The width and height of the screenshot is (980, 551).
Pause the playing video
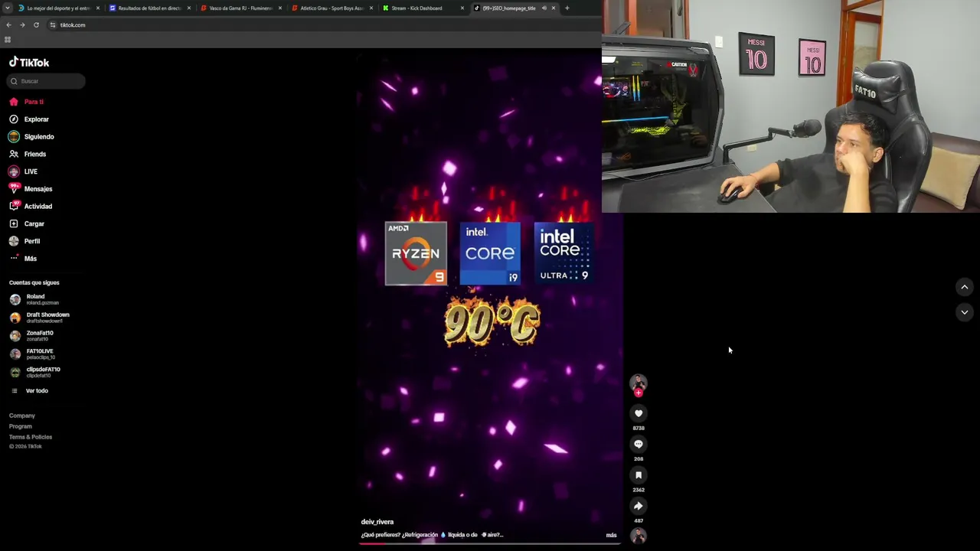pyautogui.click(x=490, y=298)
